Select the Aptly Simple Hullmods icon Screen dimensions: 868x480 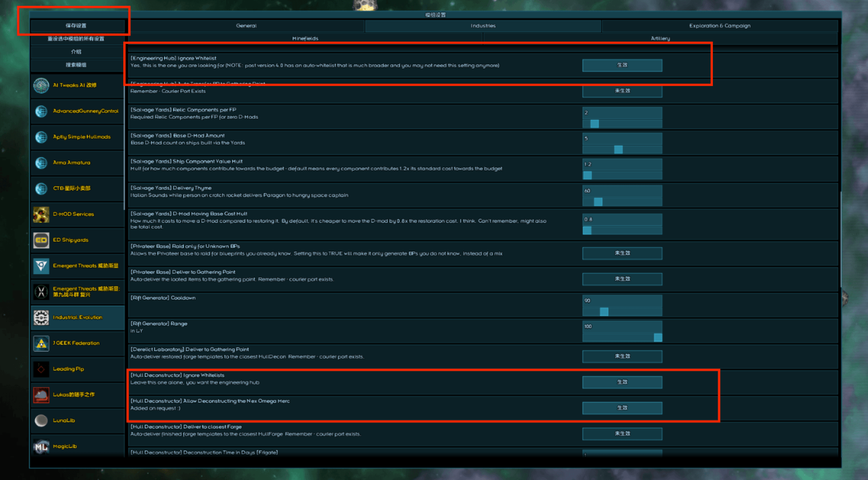point(41,137)
